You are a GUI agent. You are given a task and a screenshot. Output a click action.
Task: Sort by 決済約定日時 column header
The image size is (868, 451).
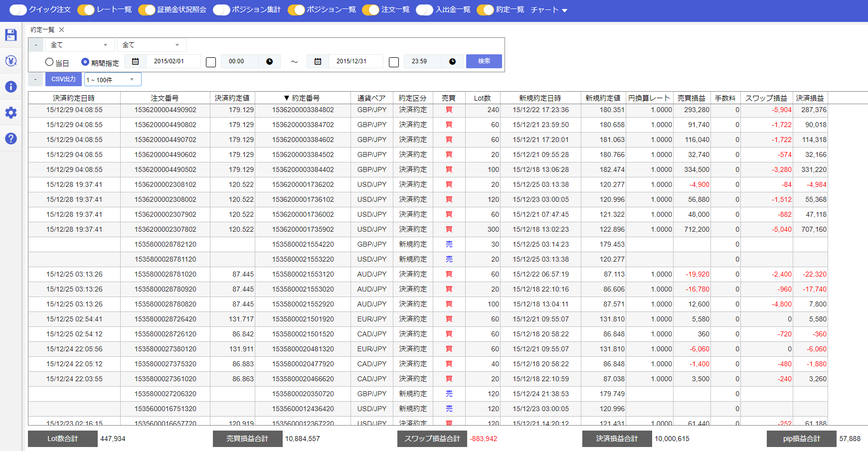click(74, 98)
